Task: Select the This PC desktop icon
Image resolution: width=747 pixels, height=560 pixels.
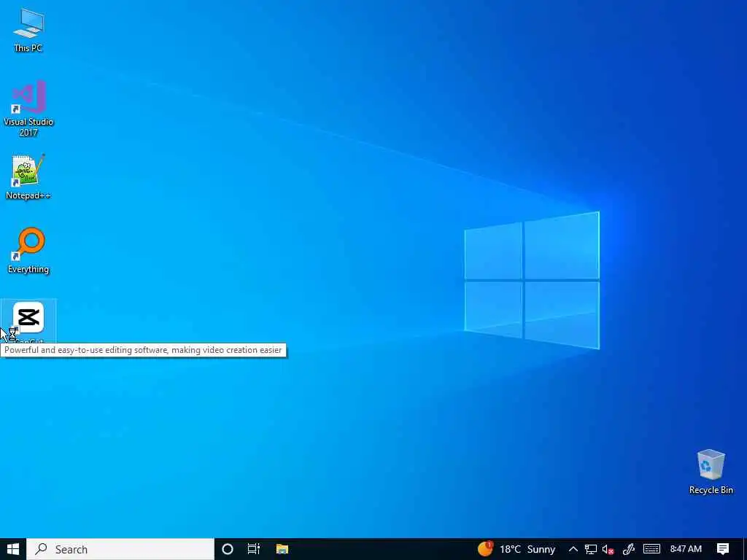Action: point(28,30)
